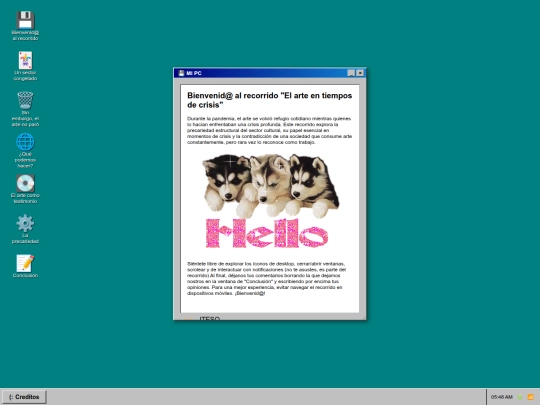Open the Bienvenid@ al recorrido floppy disk icon
The height and width of the screenshot is (405, 540).
coord(25,26)
